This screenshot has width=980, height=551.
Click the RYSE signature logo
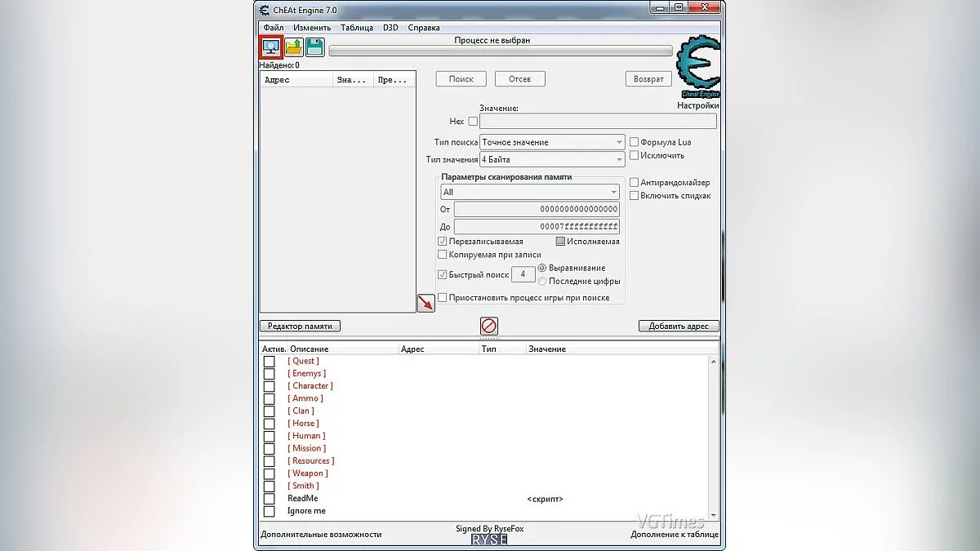[x=490, y=540]
